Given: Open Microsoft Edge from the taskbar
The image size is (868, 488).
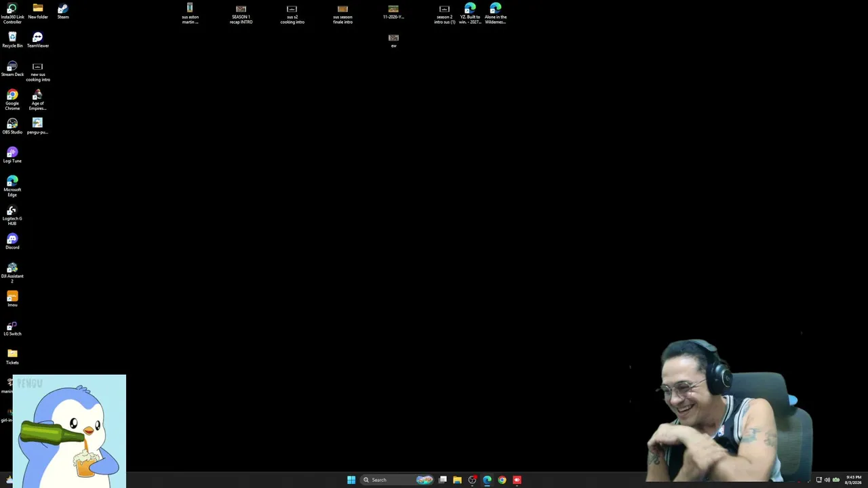Looking at the screenshot, I should 487,480.
